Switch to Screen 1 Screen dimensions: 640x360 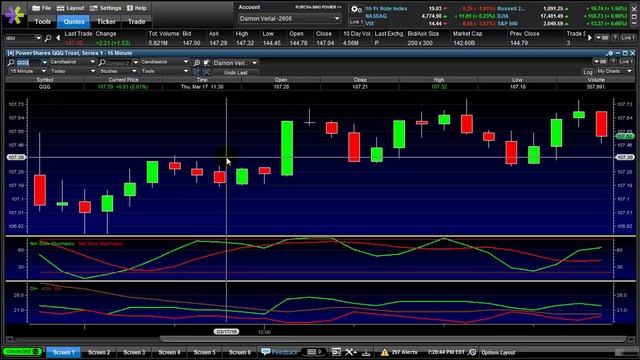pyautogui.click(x=64, y=352)
